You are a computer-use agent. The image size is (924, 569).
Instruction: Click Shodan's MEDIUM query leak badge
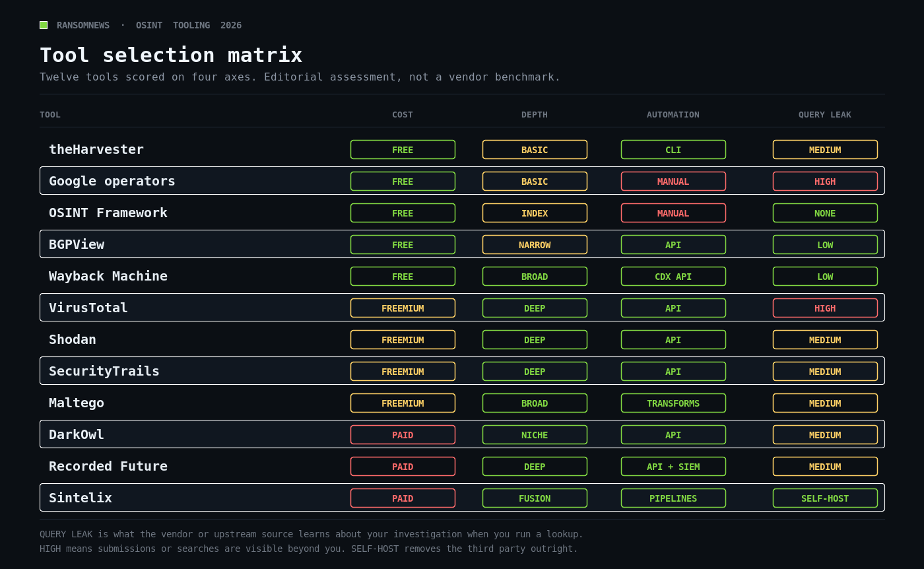[825, 340]
